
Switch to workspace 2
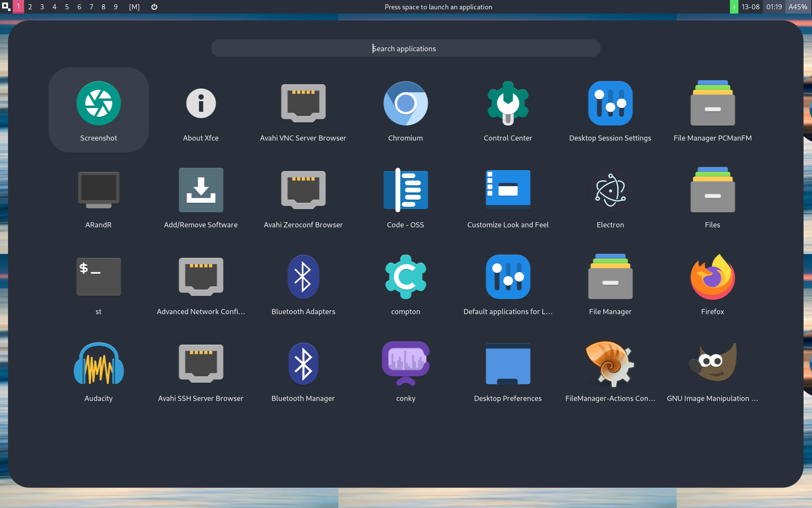click(x=30, y=7)
